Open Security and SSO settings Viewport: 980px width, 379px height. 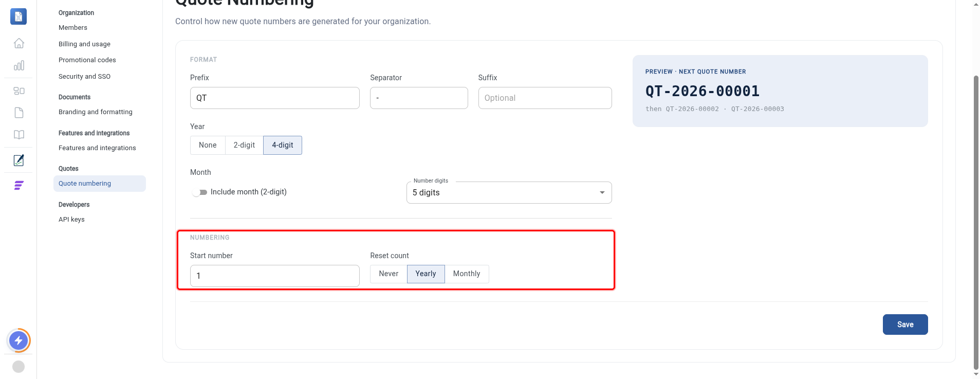pyautogui.click(x=84, y=77)
